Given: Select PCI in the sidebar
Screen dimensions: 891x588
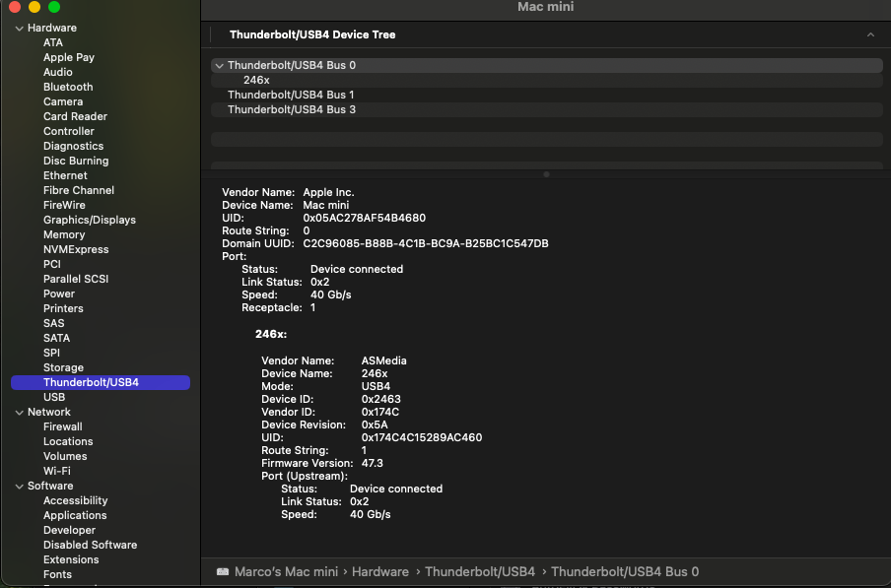Looking at the screenshot, I should (51, 264).
